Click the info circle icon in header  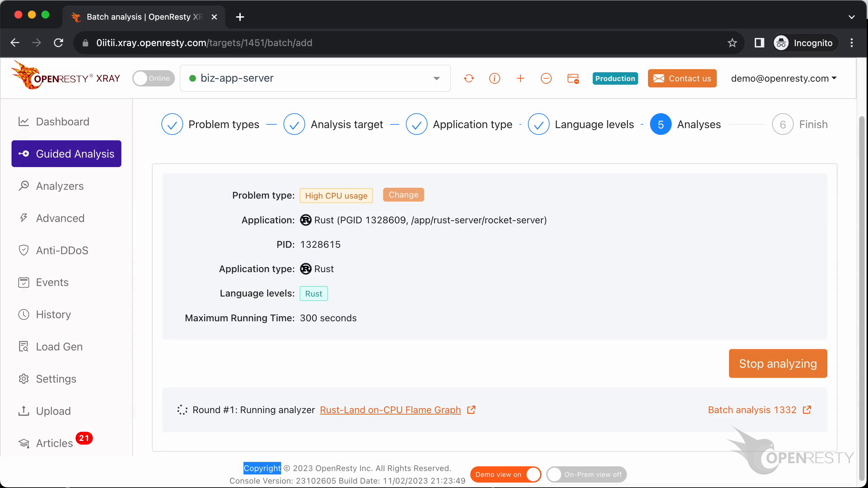click(x=494, y=78)
